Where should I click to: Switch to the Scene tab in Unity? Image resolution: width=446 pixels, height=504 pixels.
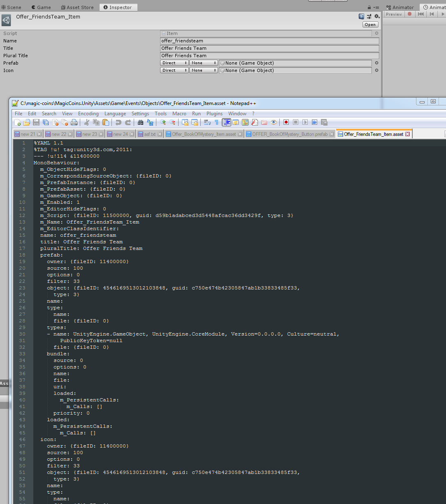pos(12,7)
